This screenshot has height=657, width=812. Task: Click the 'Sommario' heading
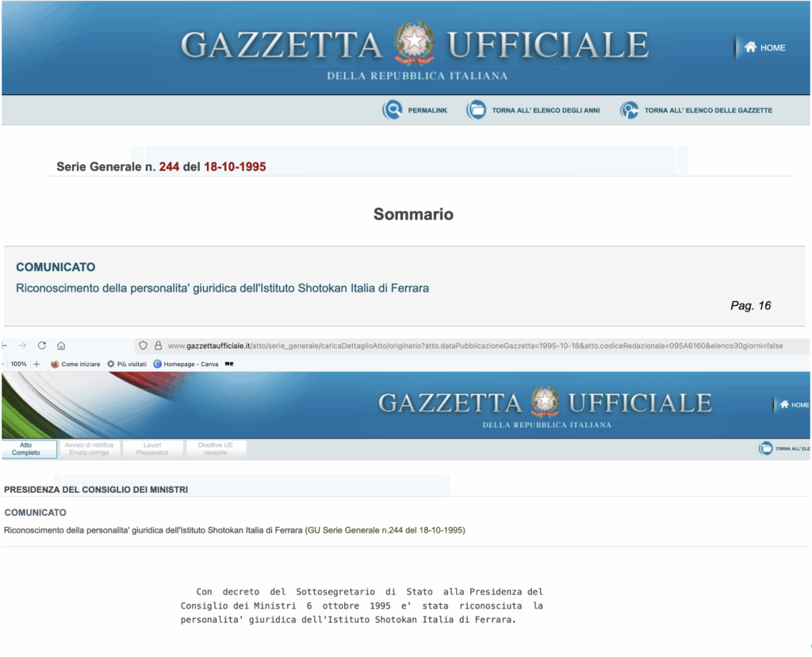coord(413,214)
